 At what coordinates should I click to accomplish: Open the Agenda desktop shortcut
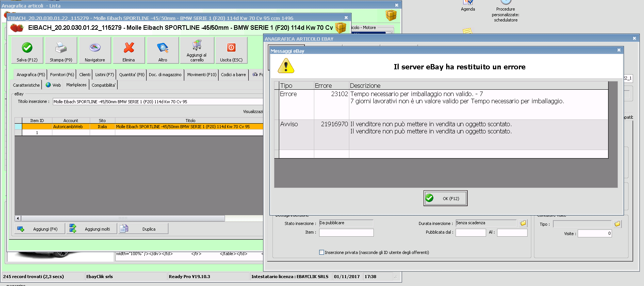click(468, 6)
